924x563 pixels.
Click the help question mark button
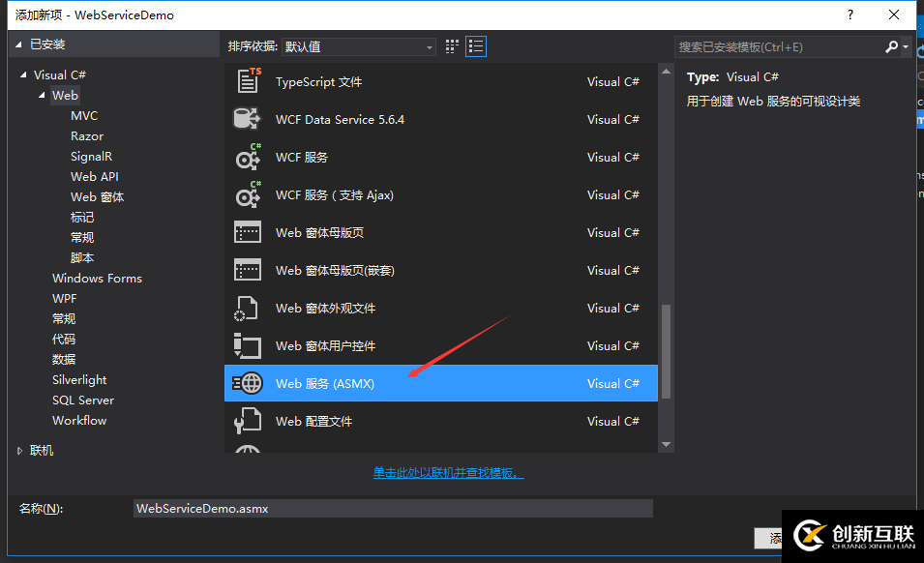[849, 15]
